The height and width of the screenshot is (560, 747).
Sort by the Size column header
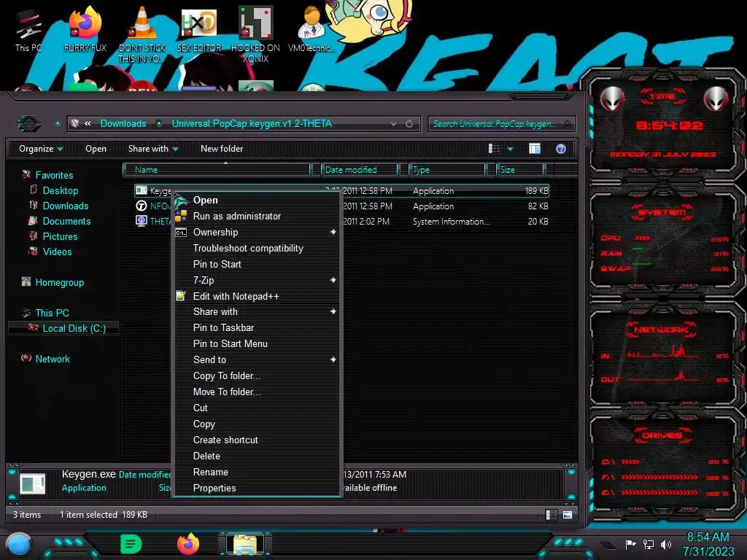pyautogui.click(x=520, y=169)
